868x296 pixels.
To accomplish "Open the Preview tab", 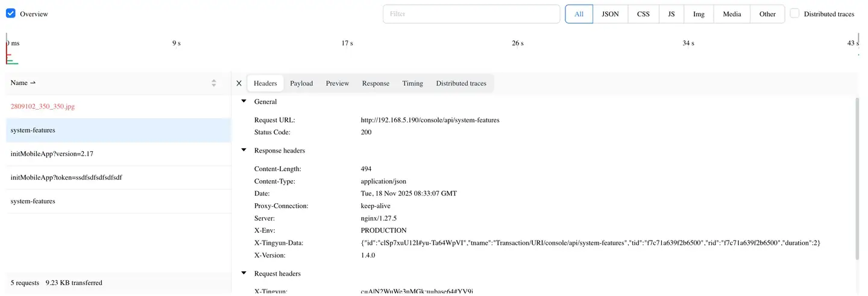I will 338,83.
